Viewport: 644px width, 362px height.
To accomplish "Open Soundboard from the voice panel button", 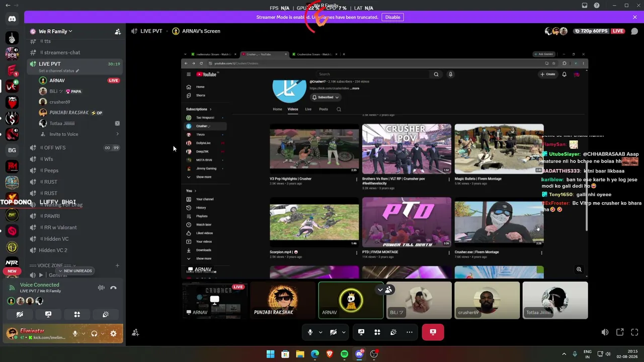I will tap(106, 314).
